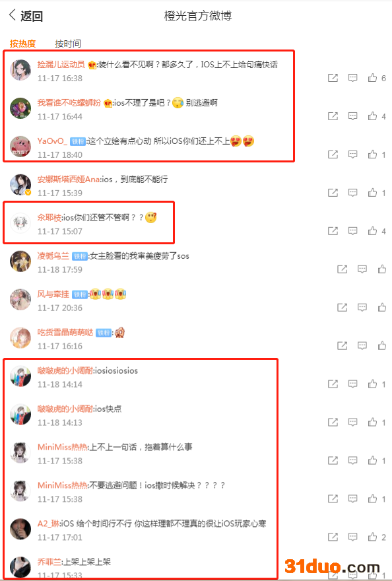Viewport: 392px width, 581px height.
Task: Open reply box for 凌栀乌兰's comment
Action: (362, 269)
